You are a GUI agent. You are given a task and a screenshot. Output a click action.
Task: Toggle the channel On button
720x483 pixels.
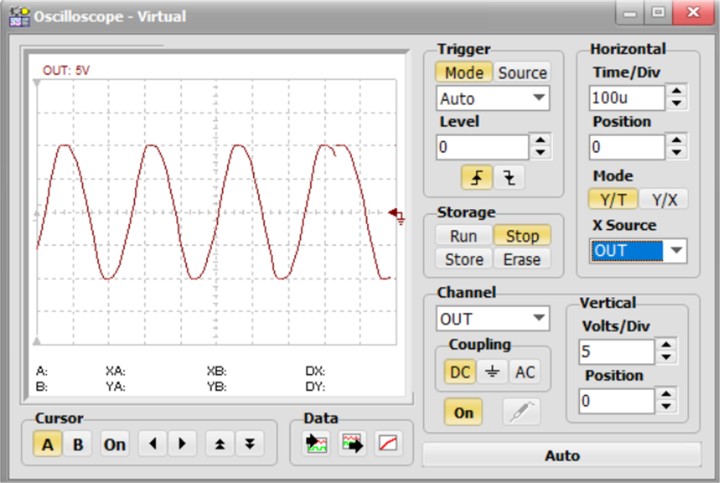coord(463,412)
